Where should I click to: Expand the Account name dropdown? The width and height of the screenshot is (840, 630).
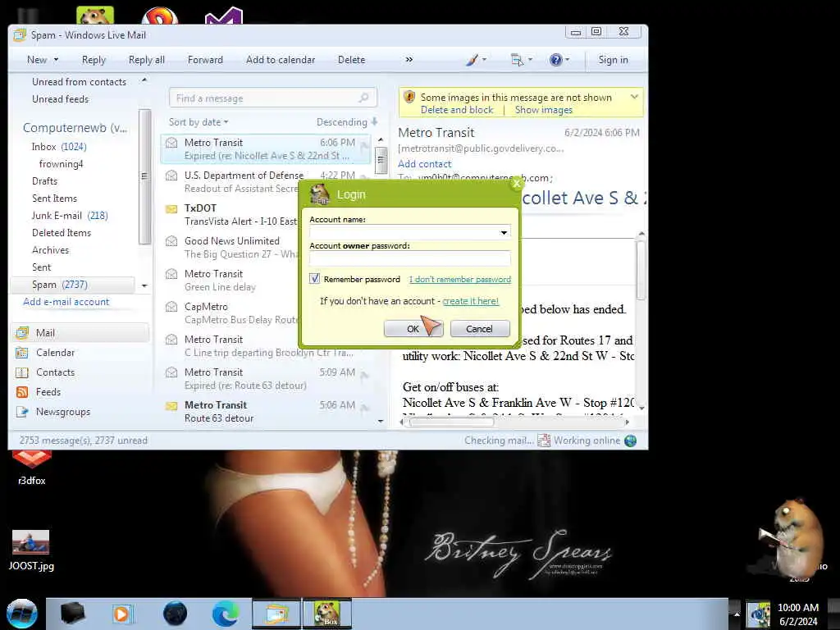504,232
